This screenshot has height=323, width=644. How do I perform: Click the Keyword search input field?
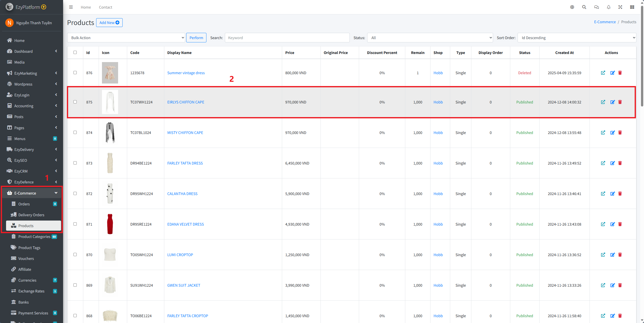pos(287,38)
